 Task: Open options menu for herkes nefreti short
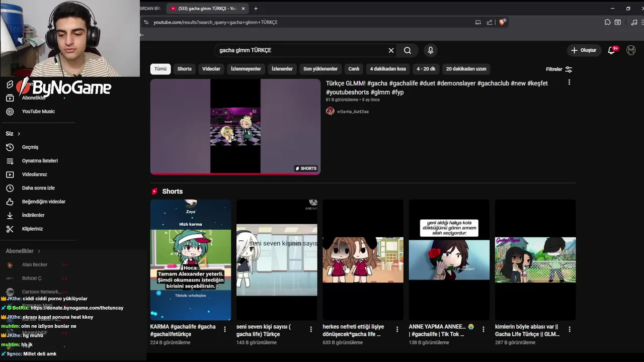(x=397, y=329)
